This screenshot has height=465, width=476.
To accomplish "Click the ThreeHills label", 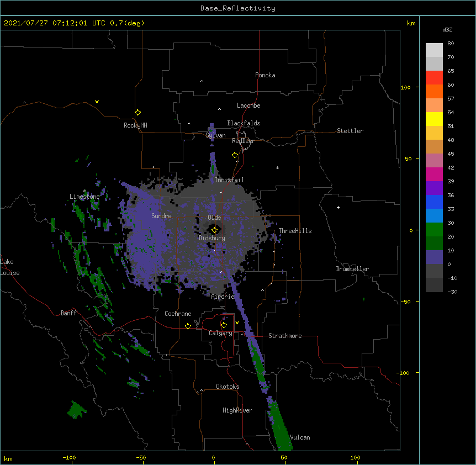I will pyautogui.click(x=295, y=231).
